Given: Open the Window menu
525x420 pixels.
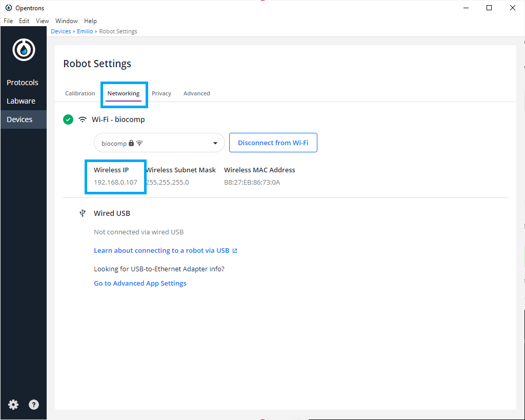Looking at the screenshot, I should [x=67, y=21].
